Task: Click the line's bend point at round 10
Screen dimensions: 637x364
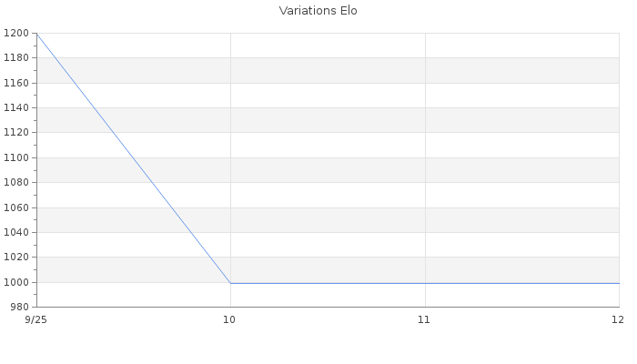Action: click(230, 282)
